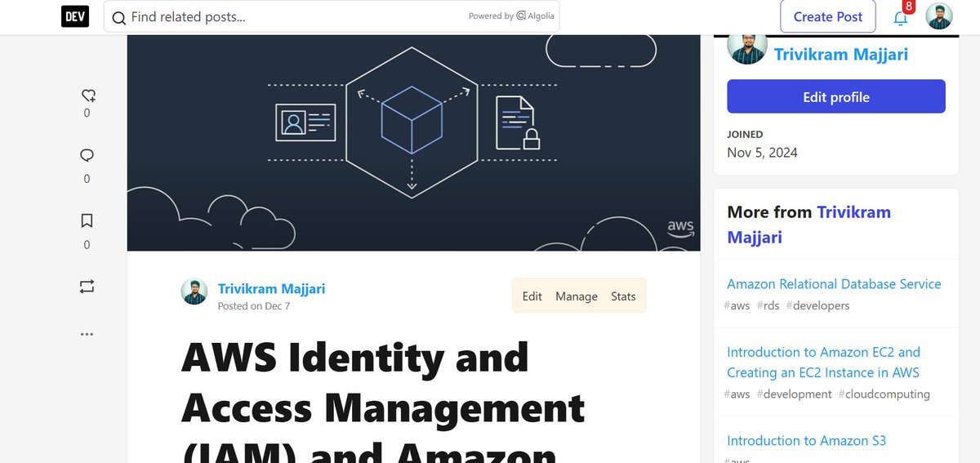Open the notifications bell

click(901, 16)
